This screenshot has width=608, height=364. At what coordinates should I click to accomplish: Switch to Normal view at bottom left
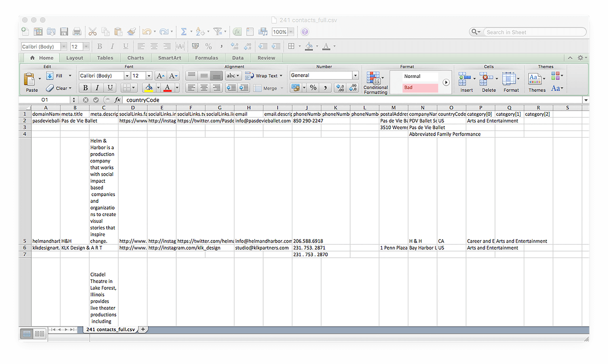point(27,334)
